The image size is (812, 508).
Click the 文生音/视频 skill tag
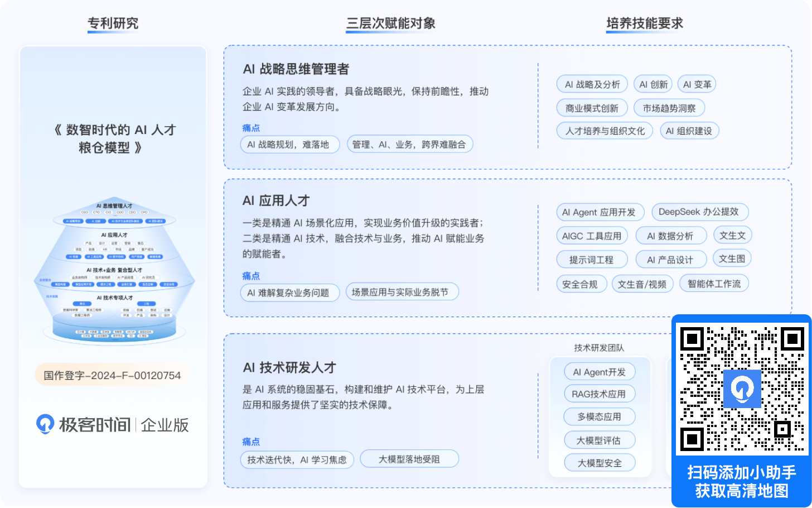642,284
